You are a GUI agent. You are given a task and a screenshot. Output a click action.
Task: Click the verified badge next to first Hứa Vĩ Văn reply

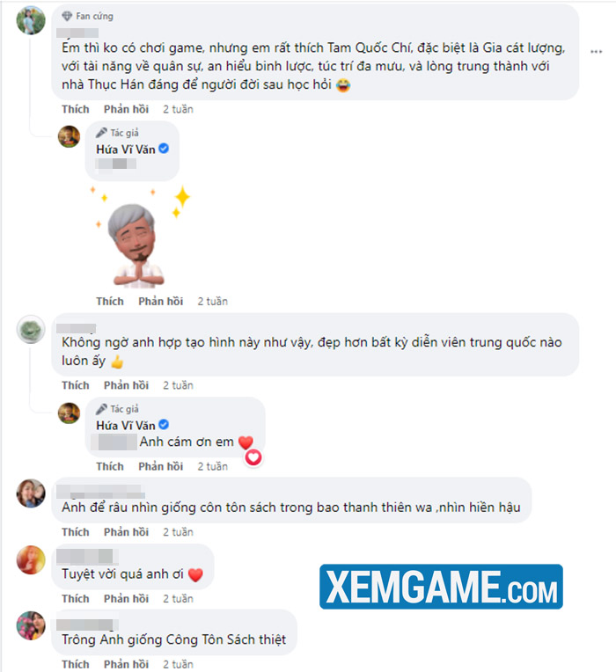(164, 149)
